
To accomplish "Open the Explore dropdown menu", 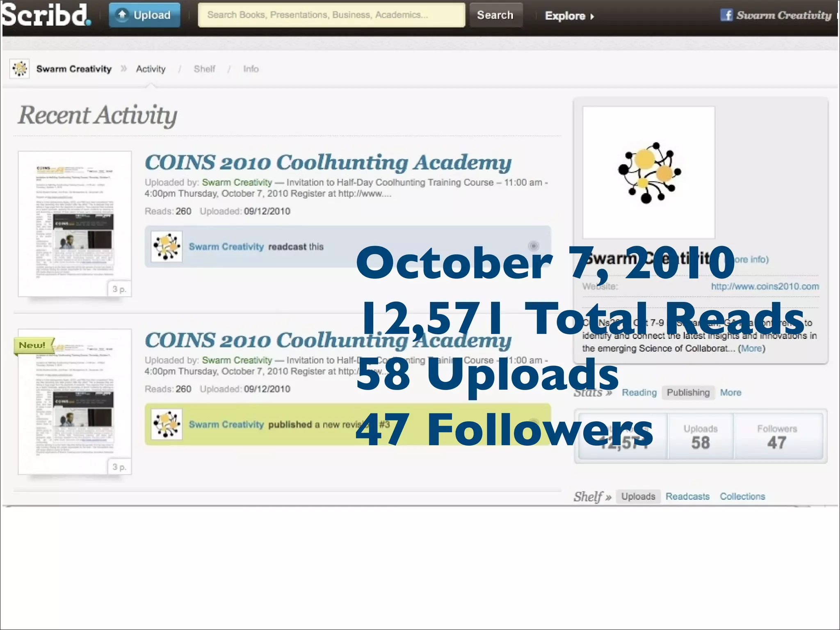I will (569, 16).
